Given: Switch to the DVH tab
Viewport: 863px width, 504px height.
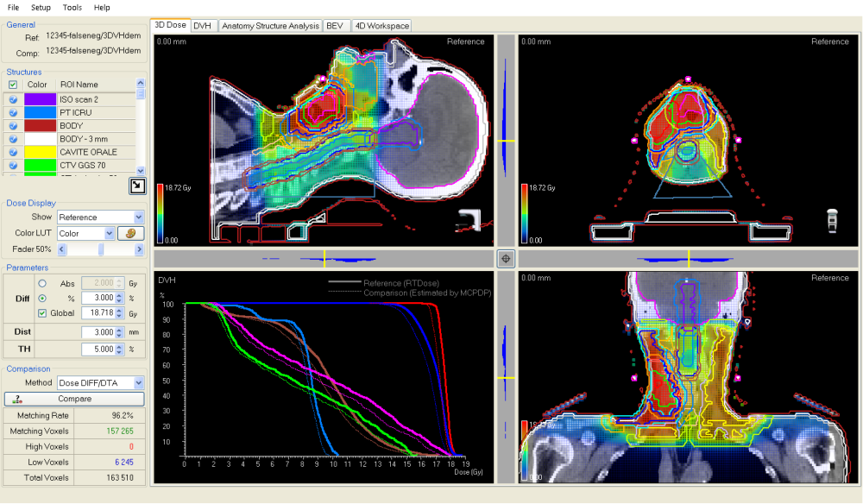Looking at the screenshot, I should pyautogui.click(x=203, y=26).
